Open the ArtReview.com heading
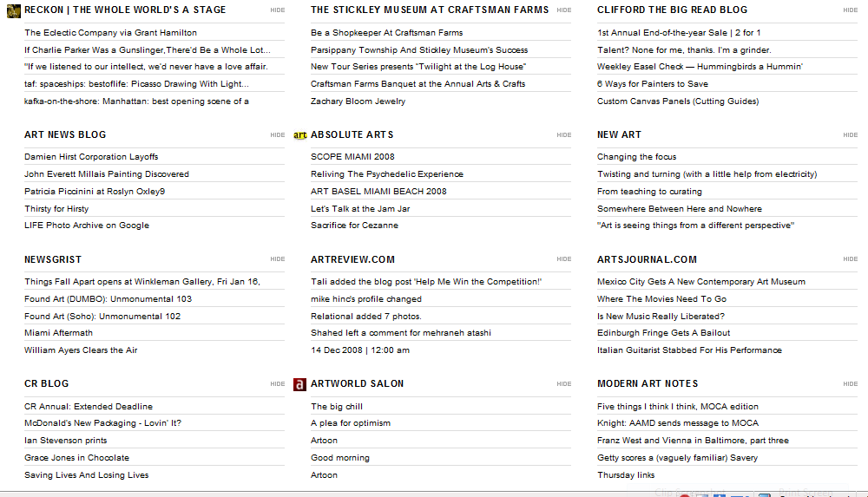This screenshot has width=868, height=497. [x=352, y=259]
